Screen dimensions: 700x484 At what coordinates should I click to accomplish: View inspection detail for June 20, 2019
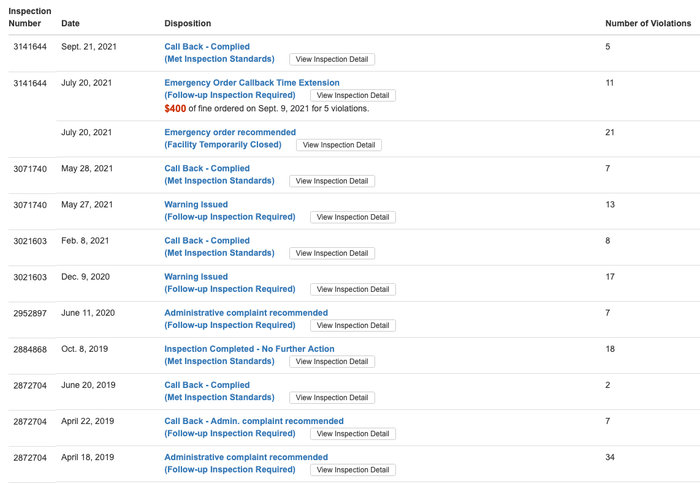click(x=332, y=397)
